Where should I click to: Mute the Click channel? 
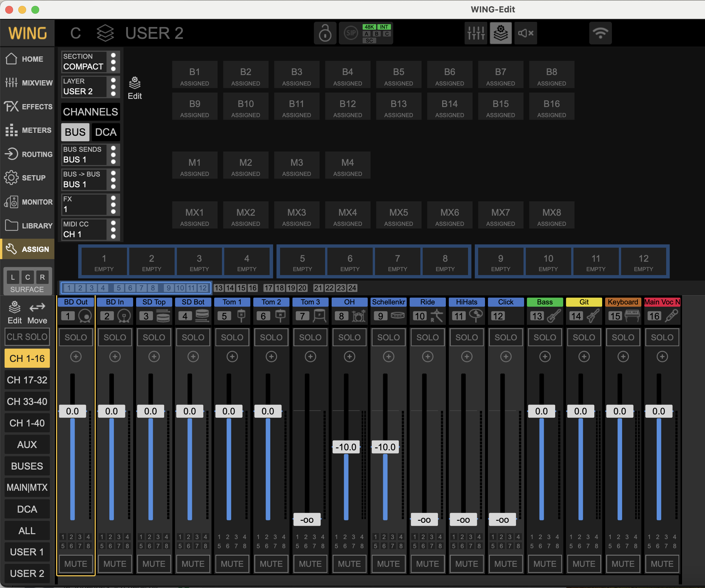506,564
